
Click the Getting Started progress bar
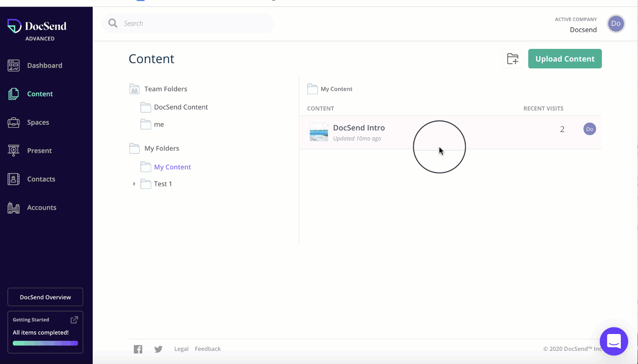pyautogui.click(x=45, y=343)
